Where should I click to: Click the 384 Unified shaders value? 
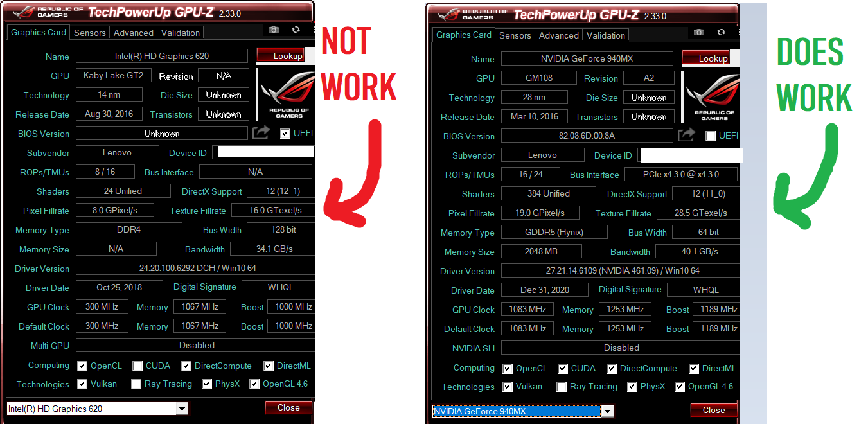coord(549,193)
